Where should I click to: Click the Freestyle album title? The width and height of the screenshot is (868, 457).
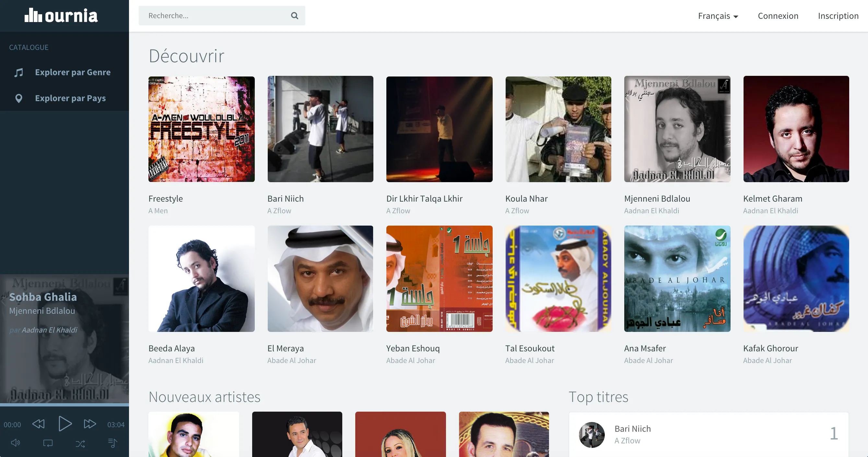point(165,198)
